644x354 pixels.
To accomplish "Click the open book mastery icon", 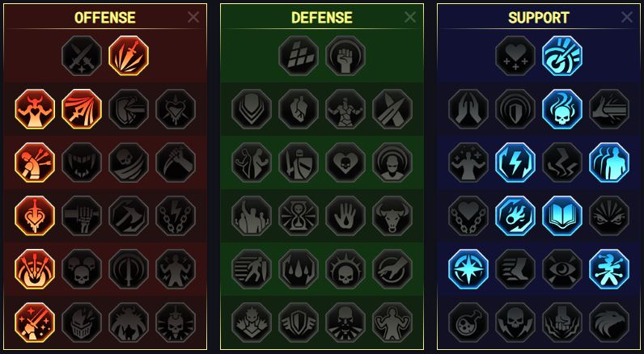I will click(562, 216).
